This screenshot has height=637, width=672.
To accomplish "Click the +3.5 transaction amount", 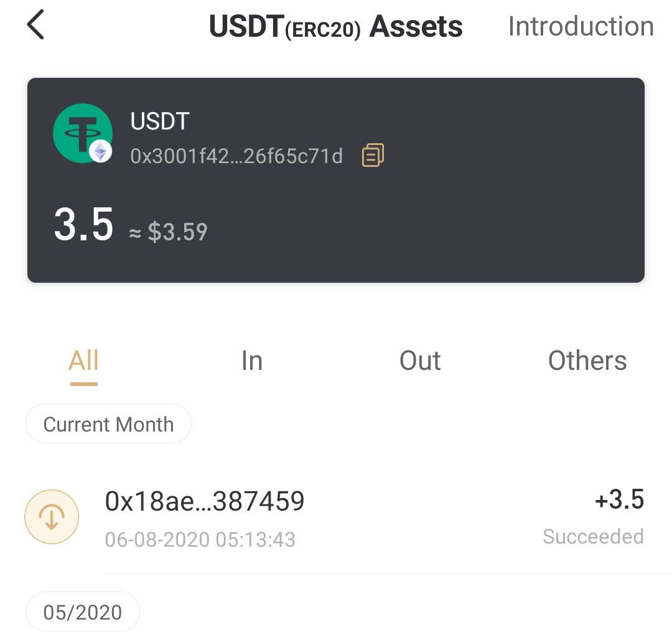I will pyautogui.click(x=619, y=500).
